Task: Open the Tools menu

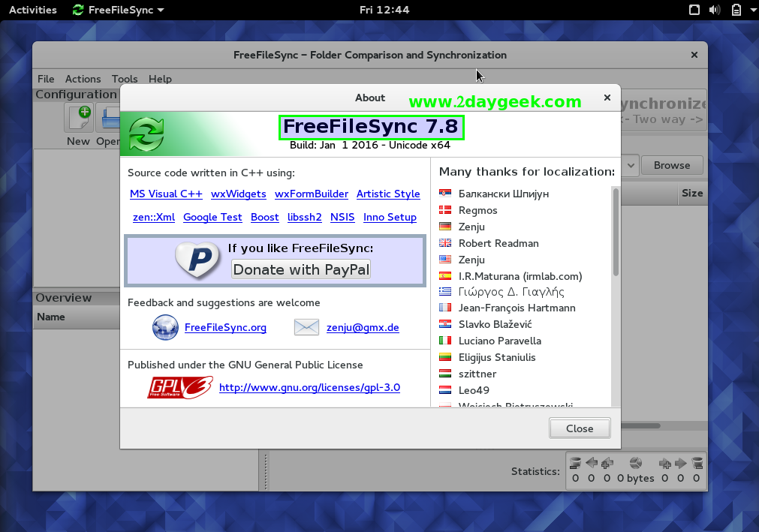Action: pyautogui.click(x=125, y=79)
